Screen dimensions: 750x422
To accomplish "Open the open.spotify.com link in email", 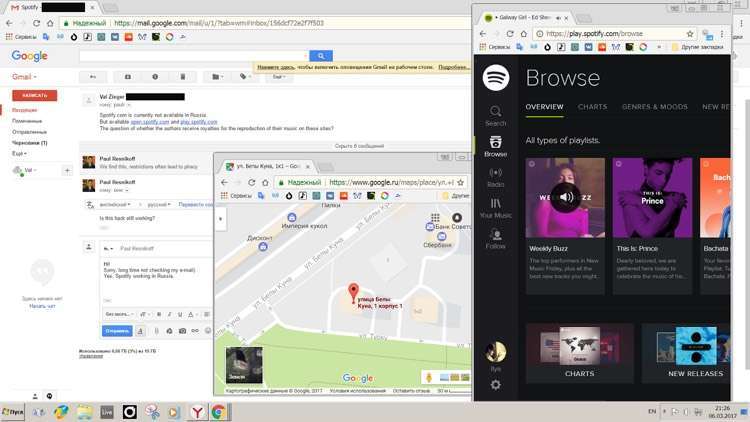I will click(150, 122).
